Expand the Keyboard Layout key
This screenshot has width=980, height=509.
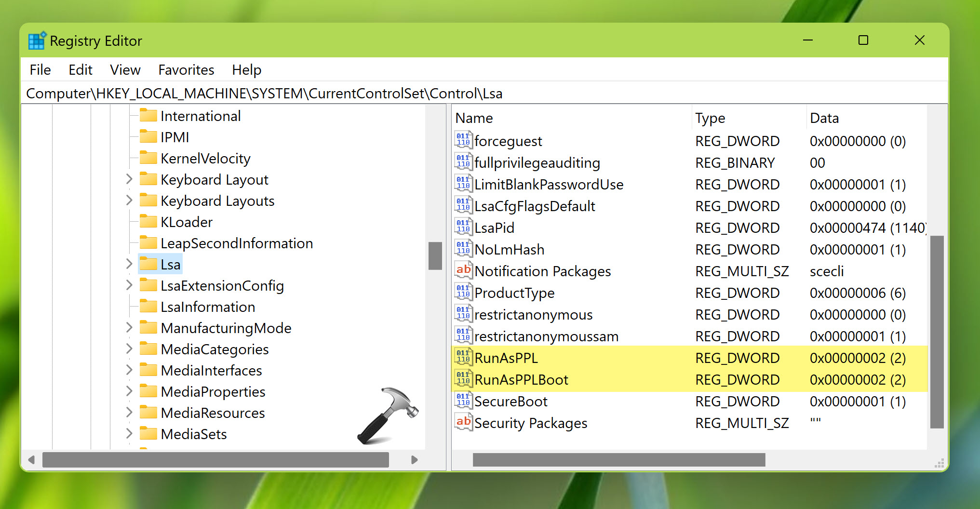(129, 179)
